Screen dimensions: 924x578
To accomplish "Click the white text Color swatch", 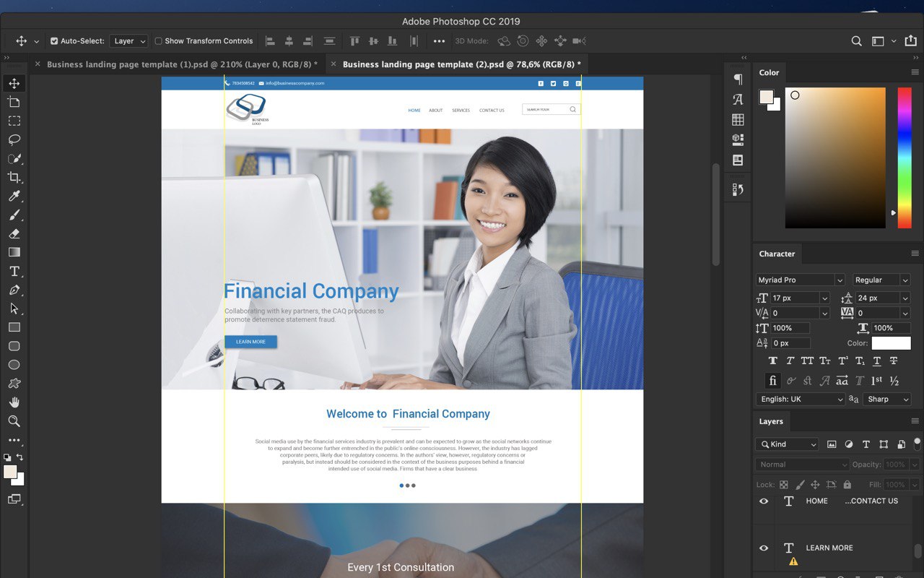I will tap(891, 343).
